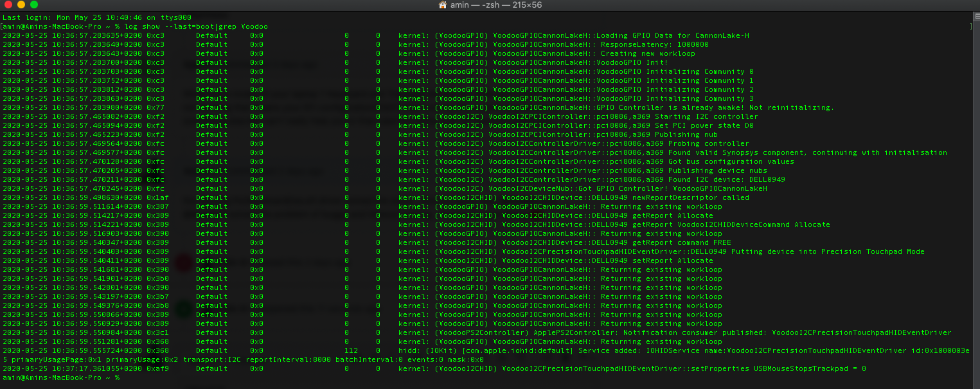This screenshot has width=980, height=389.
Task: Click 'Found I2C device: DELL0949' line
Action: [727, 179]
